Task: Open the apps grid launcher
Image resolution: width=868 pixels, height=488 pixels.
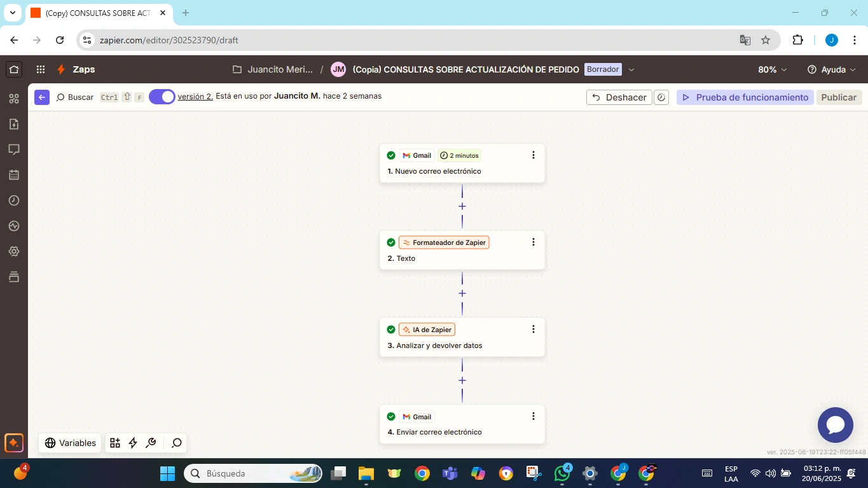Action: [41, 69]
